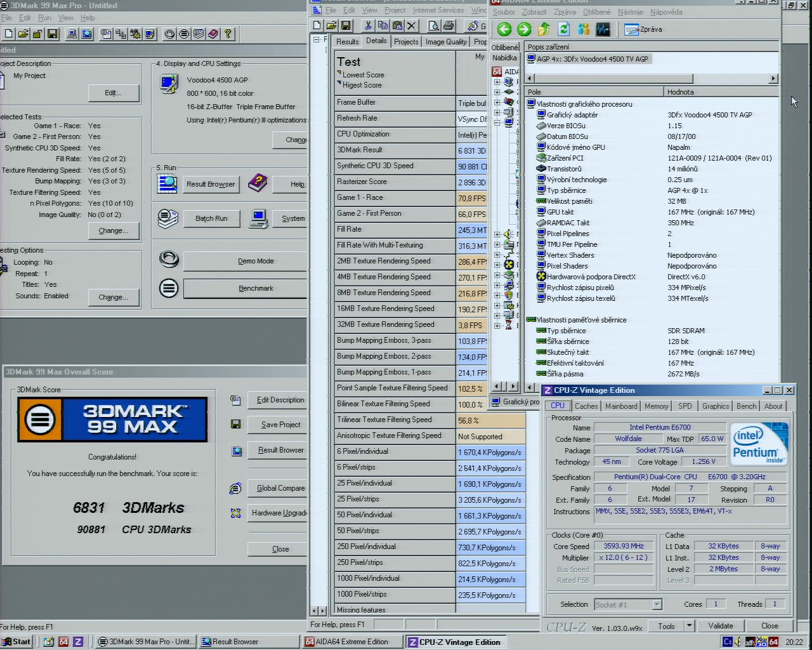Click the Benchmark circle icon in 3DMark toolbar

(x=184, y=34)
